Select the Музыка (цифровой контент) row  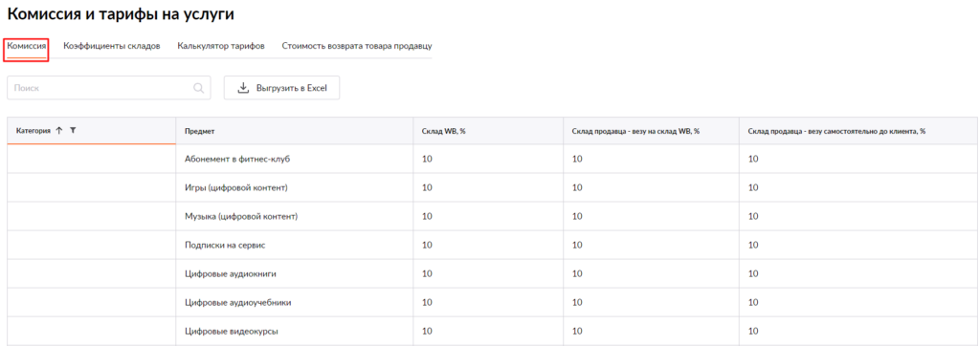click(492, 216)
